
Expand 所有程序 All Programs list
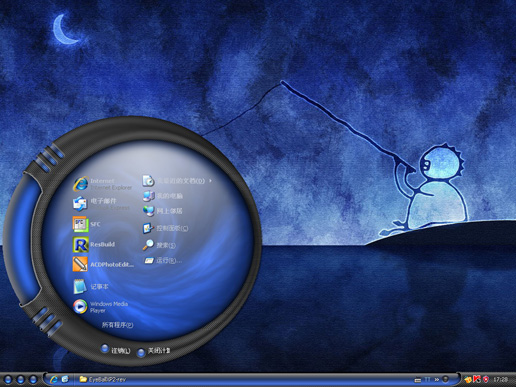tap(117, 325)
